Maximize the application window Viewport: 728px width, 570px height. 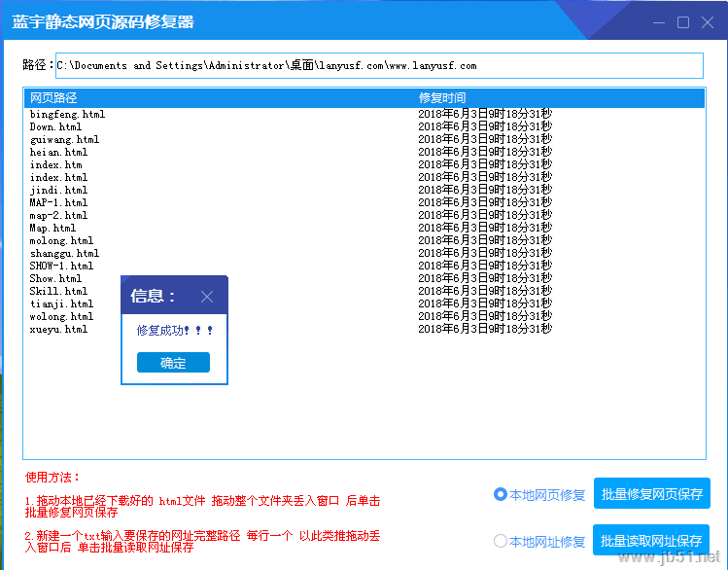coord(683,22)
